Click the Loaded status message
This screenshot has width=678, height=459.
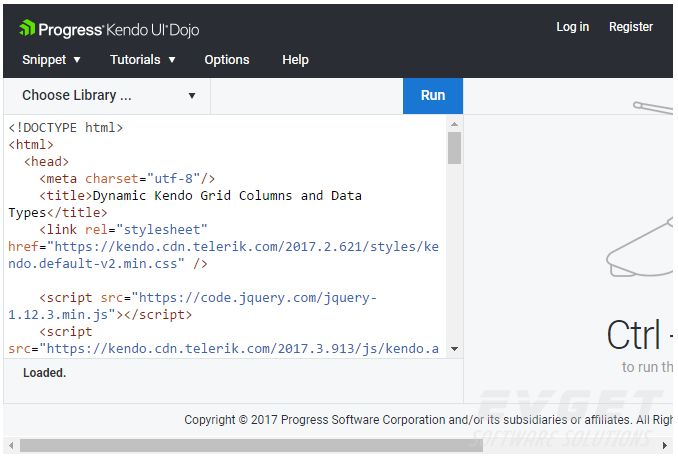point(45,373)
